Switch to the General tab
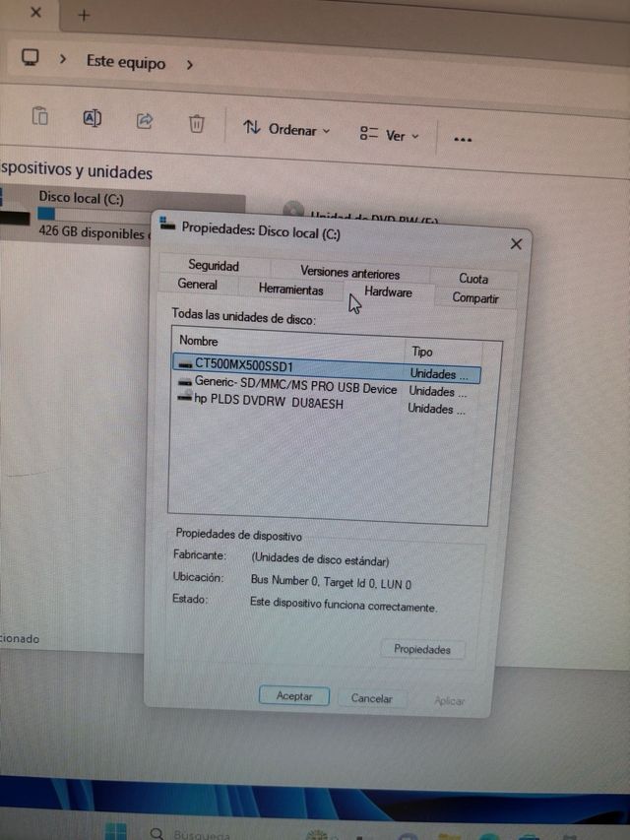This screenshot has height=840, width=630. (x=197, y=285)
